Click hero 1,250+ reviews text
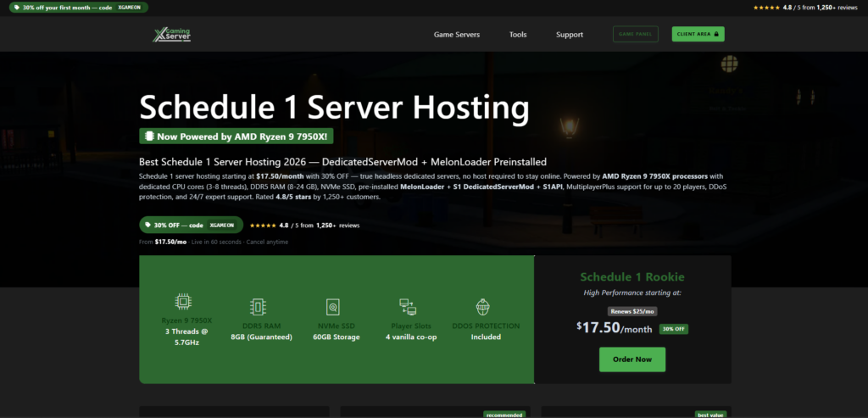The height and width of the screenshot is (418, 868). click(x=337, y=226)
